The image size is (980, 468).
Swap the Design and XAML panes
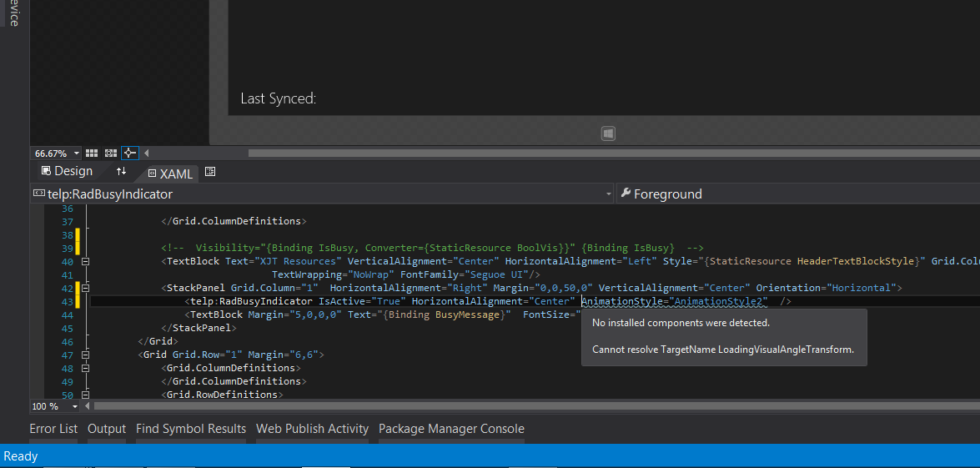coord(121,171)
